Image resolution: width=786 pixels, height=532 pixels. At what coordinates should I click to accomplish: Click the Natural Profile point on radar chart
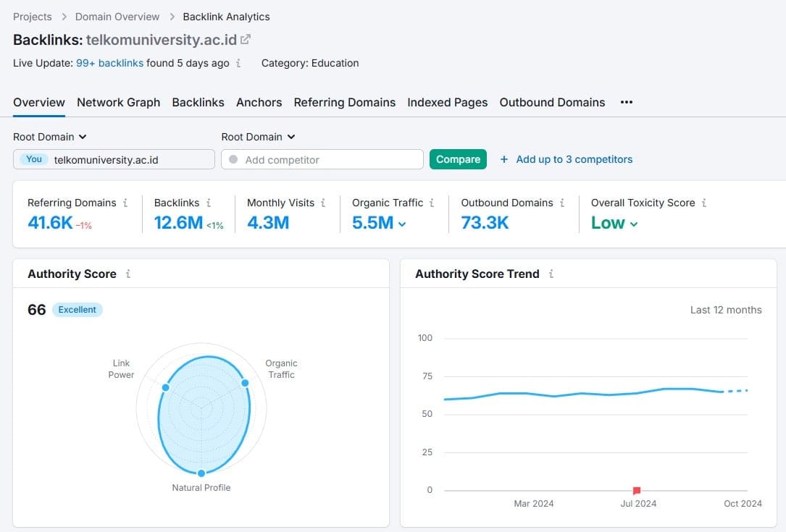pos(201,473)
